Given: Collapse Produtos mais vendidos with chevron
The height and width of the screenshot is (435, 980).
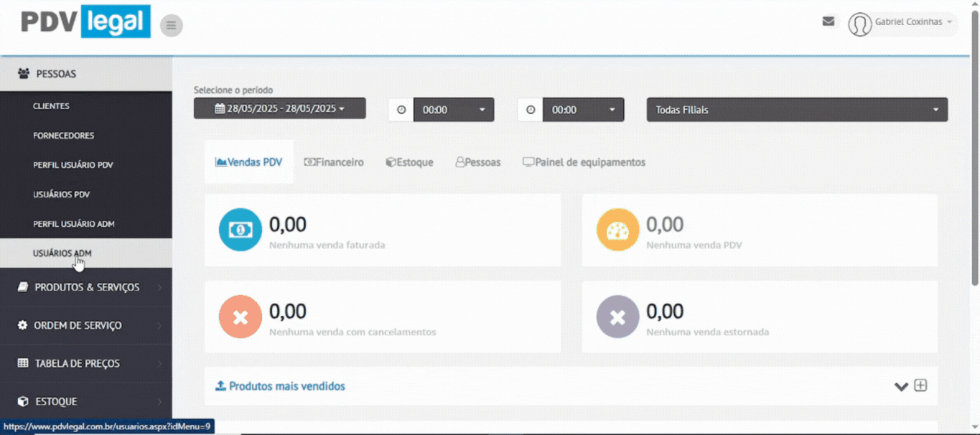Looking at the screenshot, I should [901, 386].
